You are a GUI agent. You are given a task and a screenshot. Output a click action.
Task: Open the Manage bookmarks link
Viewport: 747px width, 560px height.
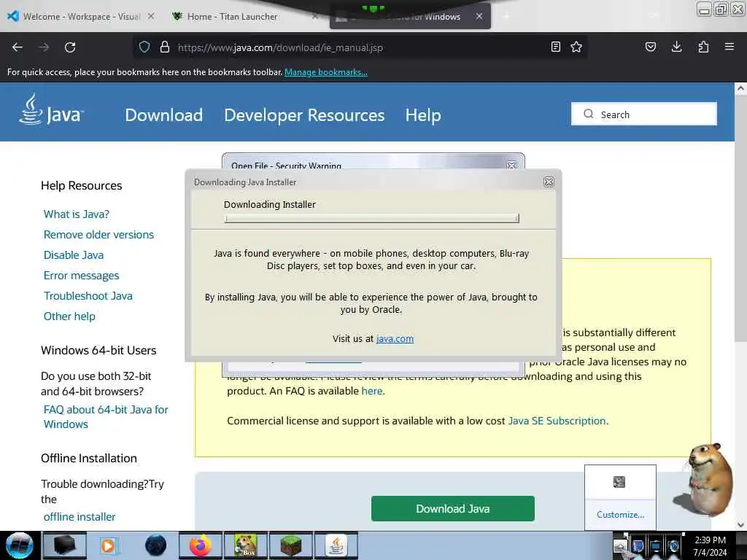326,72
